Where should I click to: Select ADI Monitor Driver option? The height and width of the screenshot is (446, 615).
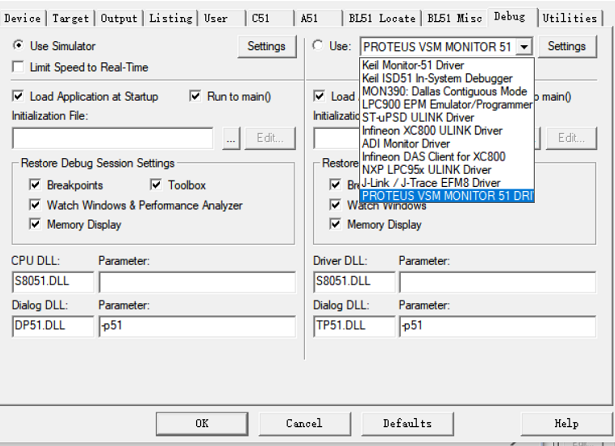point(447,144)
